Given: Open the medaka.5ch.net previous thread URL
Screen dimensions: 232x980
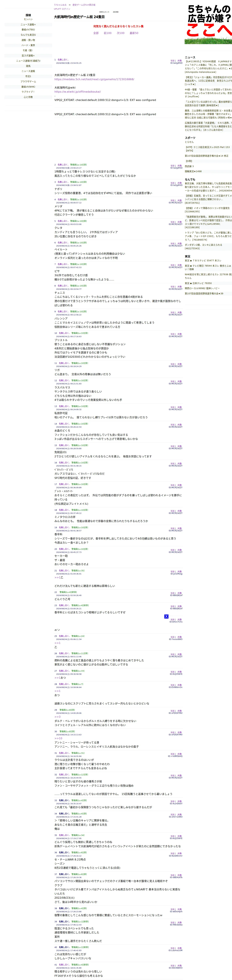Looking at the screenshot, I should coord(94,79).
